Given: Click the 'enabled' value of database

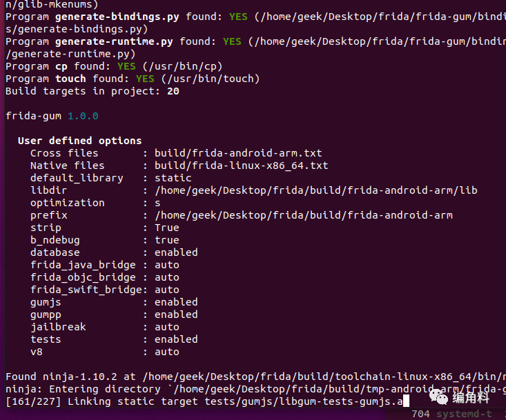Looking at the screenshot, I should pyautogui.click(x=176, y=252).
